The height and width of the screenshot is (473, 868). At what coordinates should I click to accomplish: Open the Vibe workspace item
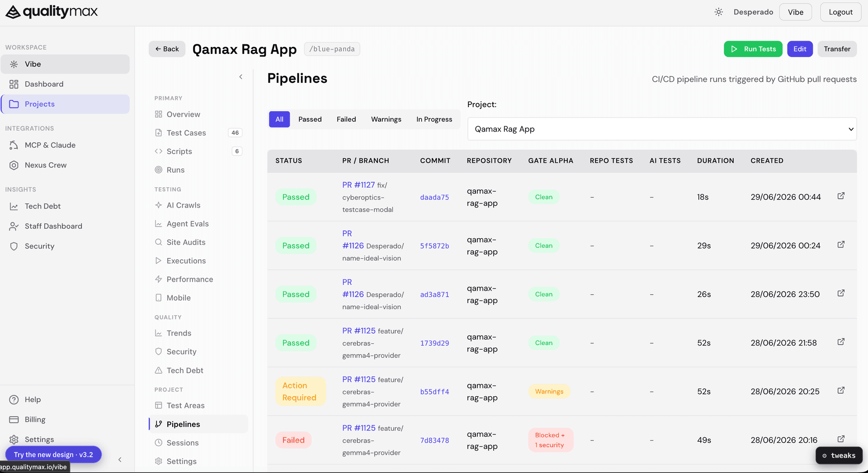[x=65, y=64]
